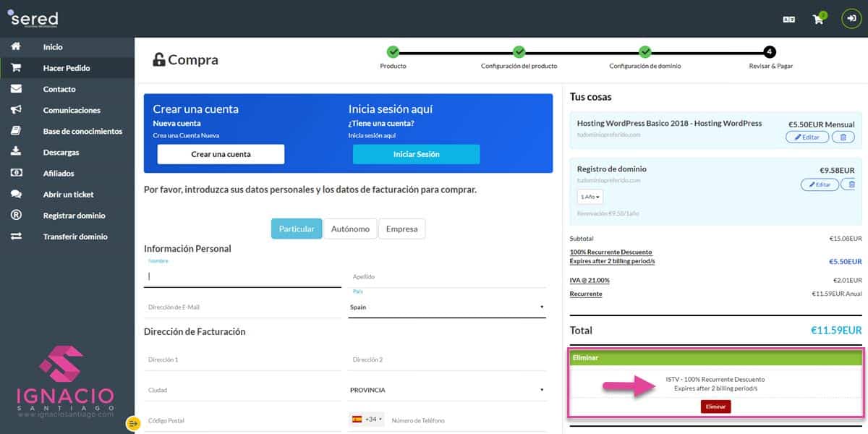Click the Renovación €9.58/1año text
Viewport: 868px width, 434px height.
608,213
